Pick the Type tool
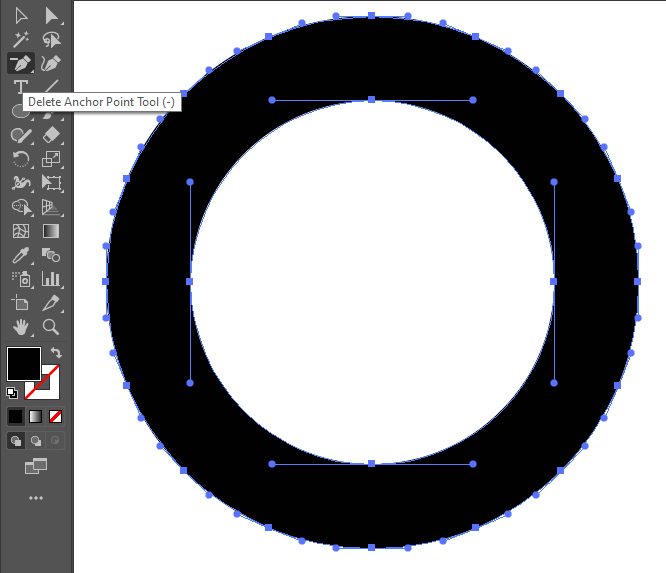The image size is (666, 573). tap(20, 87)
